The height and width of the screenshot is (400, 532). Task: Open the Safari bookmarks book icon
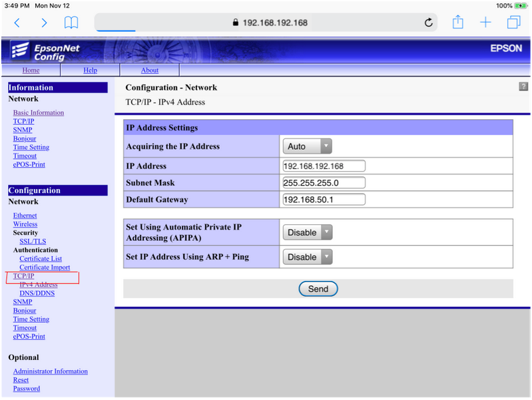pos(71,23)
